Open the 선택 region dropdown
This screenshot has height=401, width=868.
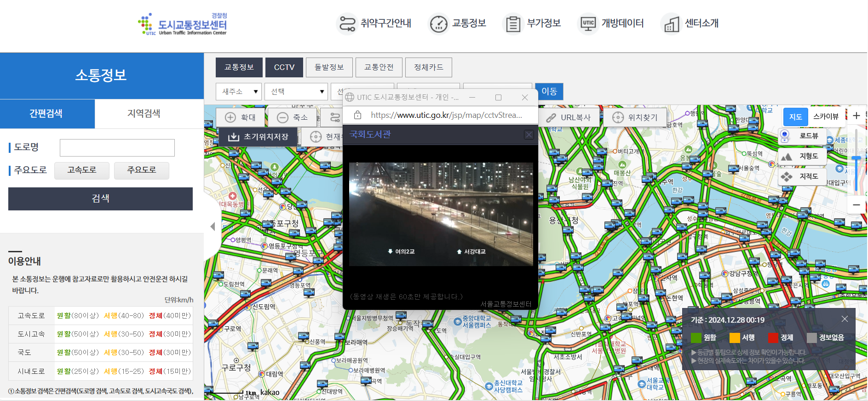click(296, 92)
